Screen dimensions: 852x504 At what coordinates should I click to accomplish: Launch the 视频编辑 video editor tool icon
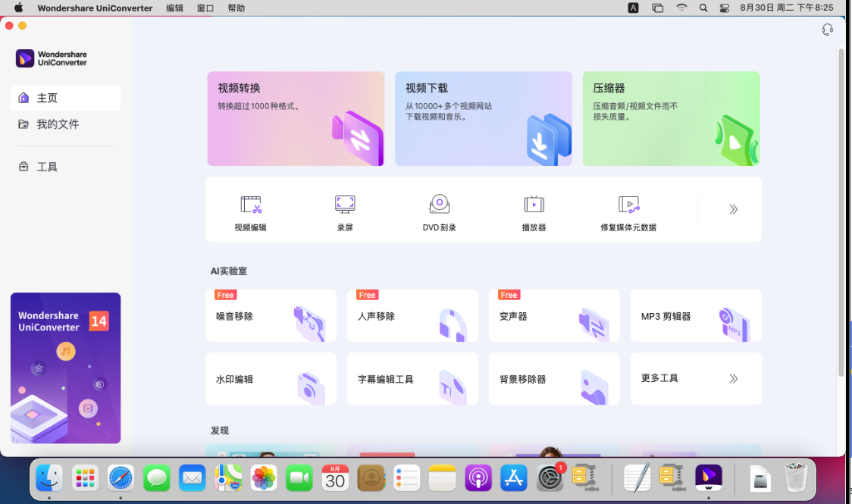click(250, 213)
